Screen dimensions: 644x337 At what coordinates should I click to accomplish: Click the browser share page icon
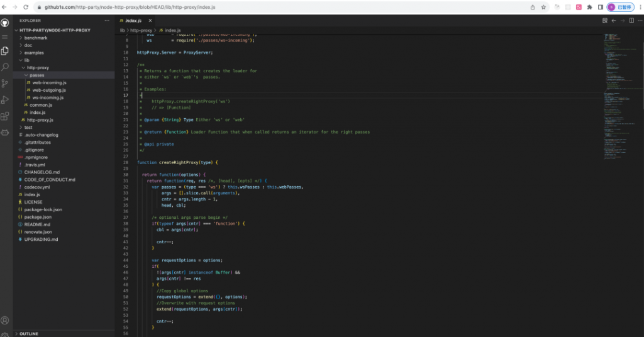pyautogui.click(x=533, y=7)
